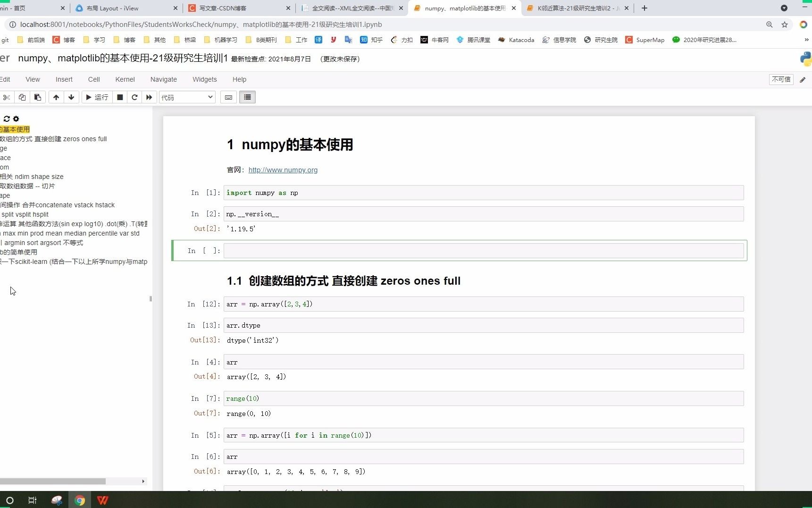Open the numpy.org website link

point(283,170)
